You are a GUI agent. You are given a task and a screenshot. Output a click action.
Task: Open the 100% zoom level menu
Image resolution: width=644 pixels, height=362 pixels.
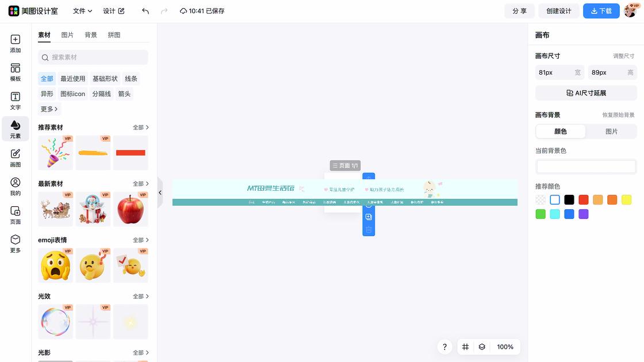pos(505,347)
